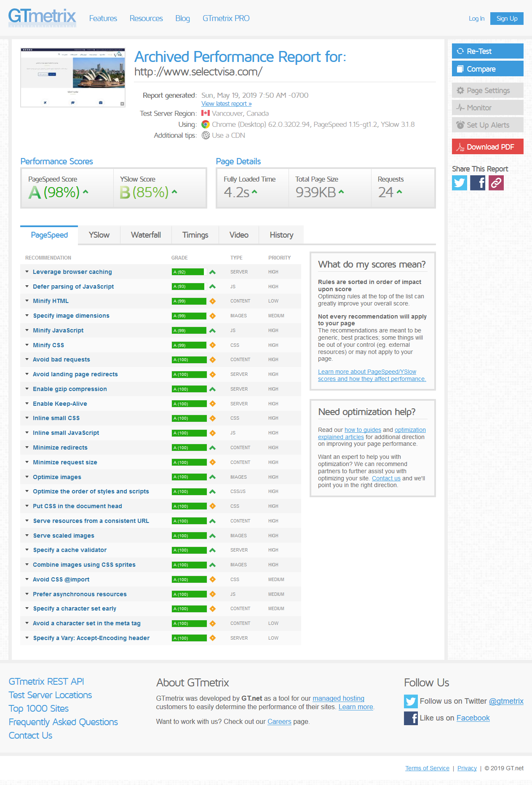532x785 pixels.
Task: Click green trend arrow on Serve scaled images row
Action: click(x=212, y=536)
